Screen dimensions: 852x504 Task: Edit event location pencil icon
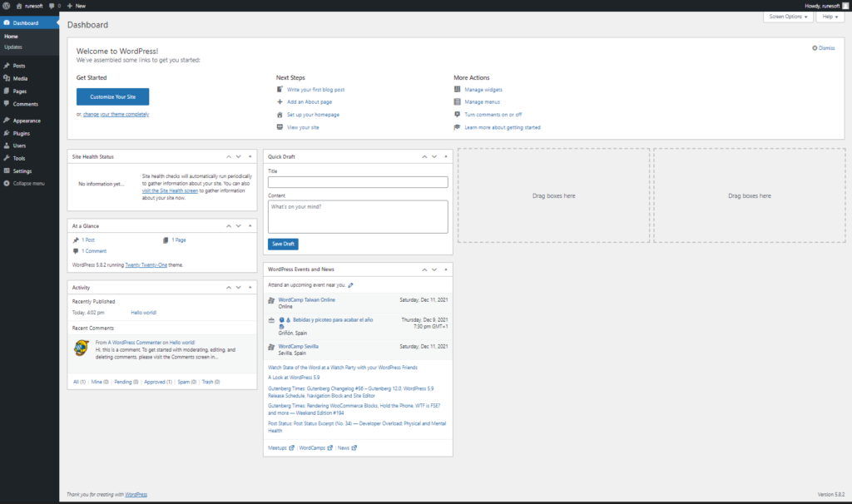pyautogui.click(x=350, y=285)
